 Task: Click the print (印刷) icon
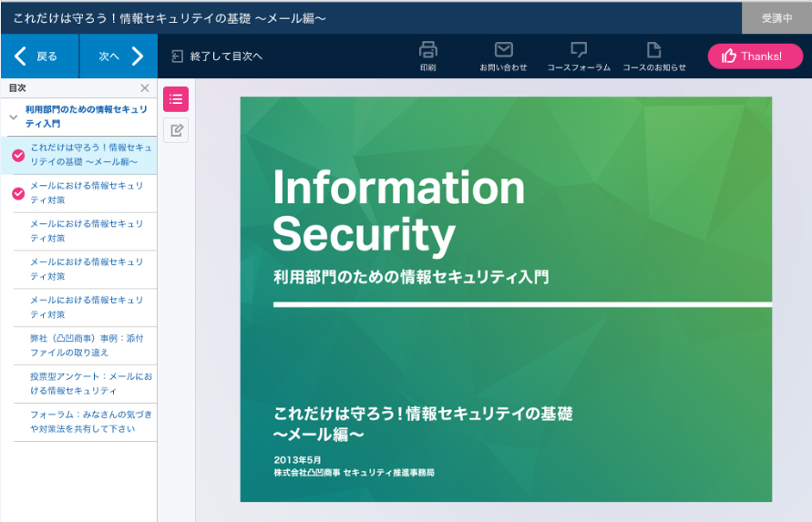(x=428, y=50)
